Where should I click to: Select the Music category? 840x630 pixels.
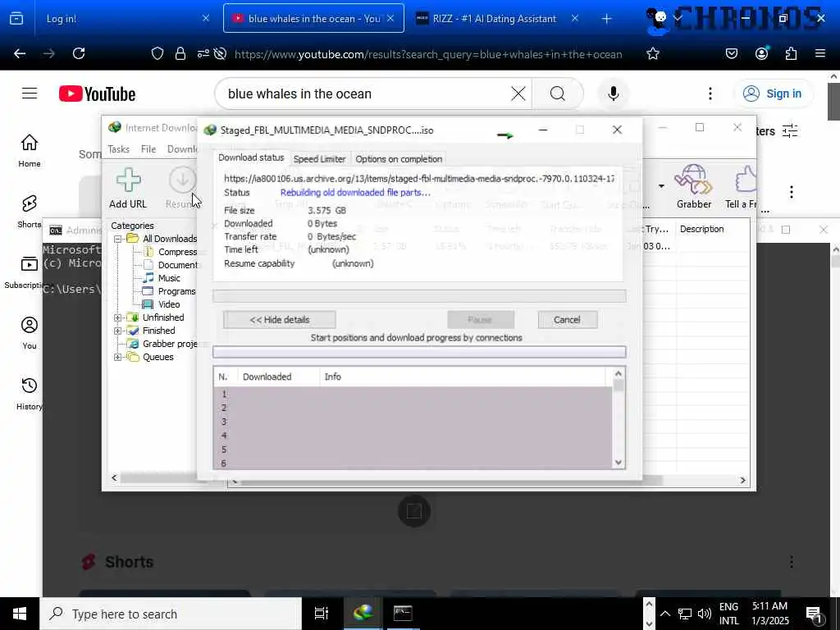pos(162,279)
